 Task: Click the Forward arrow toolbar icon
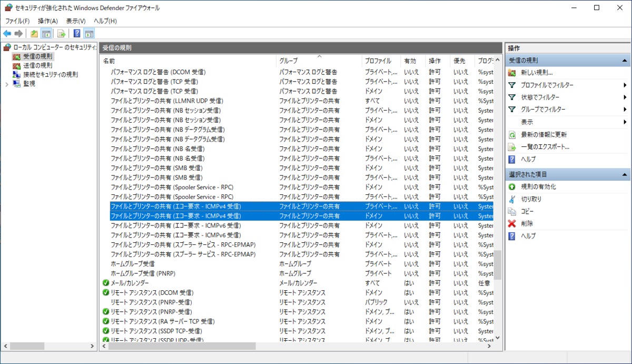[18, 34]
